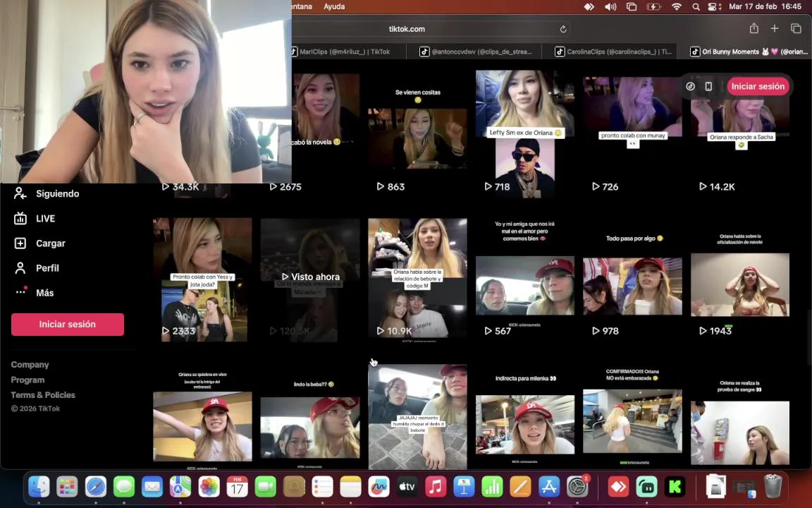Open Launchpad from the Dock
812x508 pixels.
pyautogui.click(x=68, y=487)
